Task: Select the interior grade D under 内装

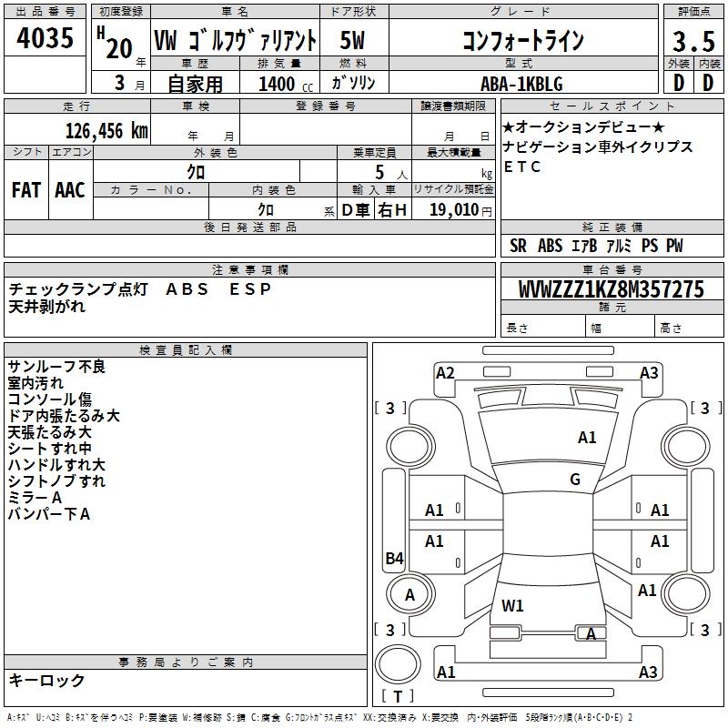Action: pos(708,83)
